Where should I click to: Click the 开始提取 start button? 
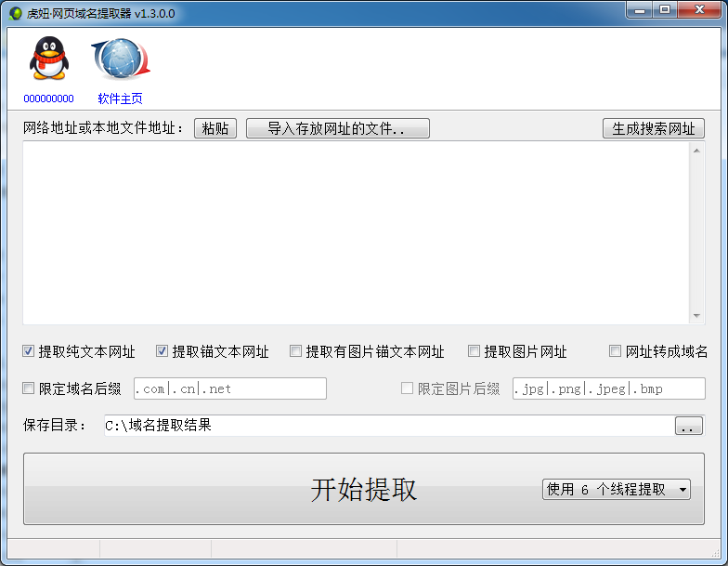point(364,489)
